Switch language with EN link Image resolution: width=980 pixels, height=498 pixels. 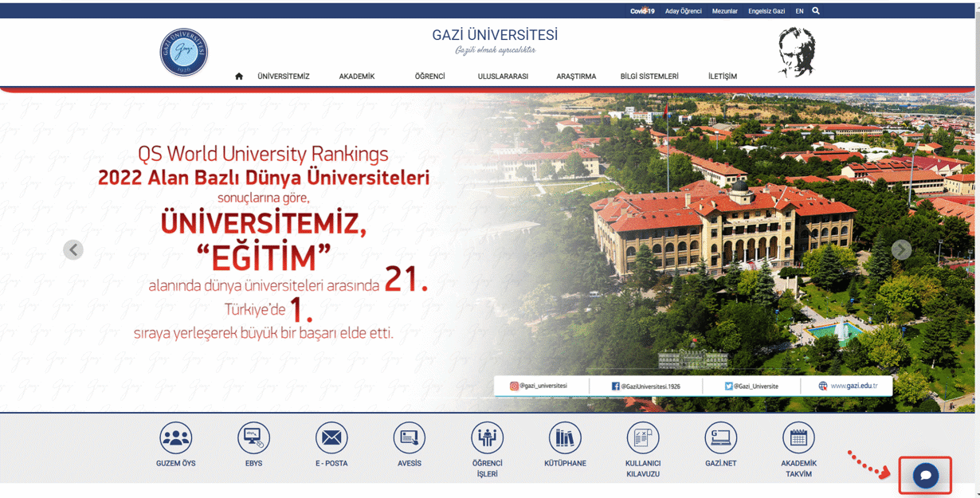pyautogui.click(x=799, y=11)
